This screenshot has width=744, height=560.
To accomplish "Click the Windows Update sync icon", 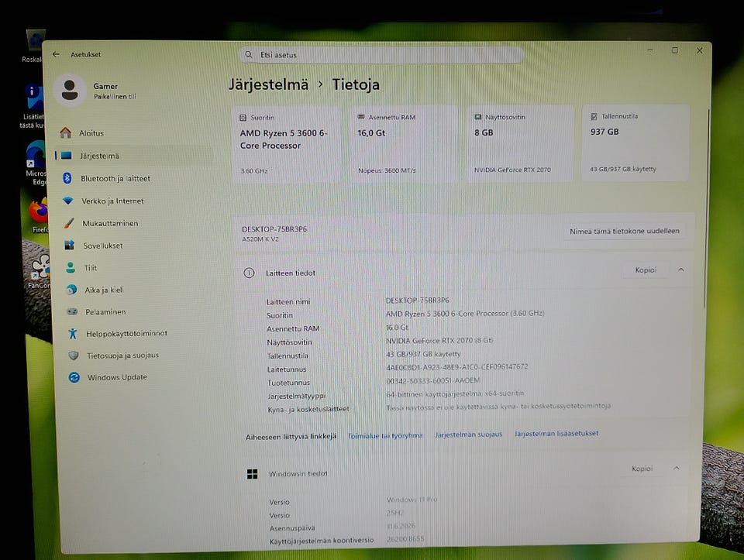I will [x=74, y=377].
